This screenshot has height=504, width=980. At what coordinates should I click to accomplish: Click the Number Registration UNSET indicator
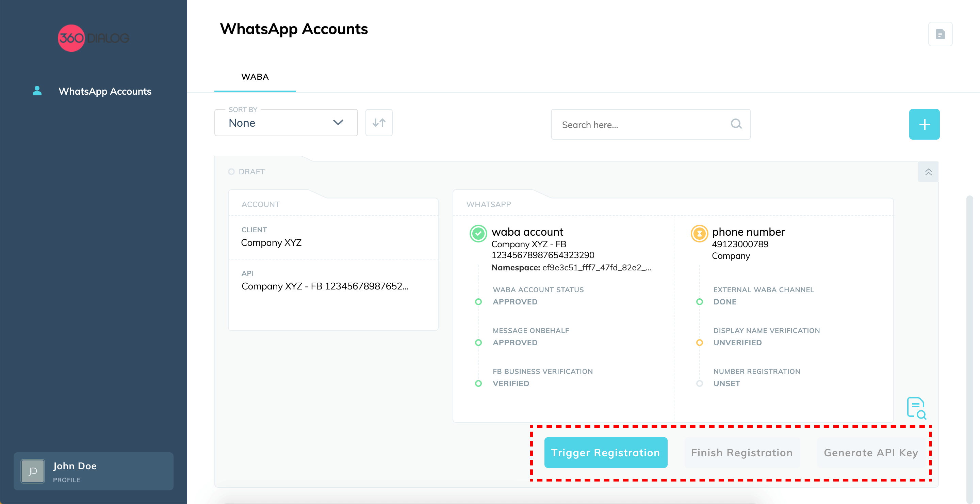tap(699, 383)
